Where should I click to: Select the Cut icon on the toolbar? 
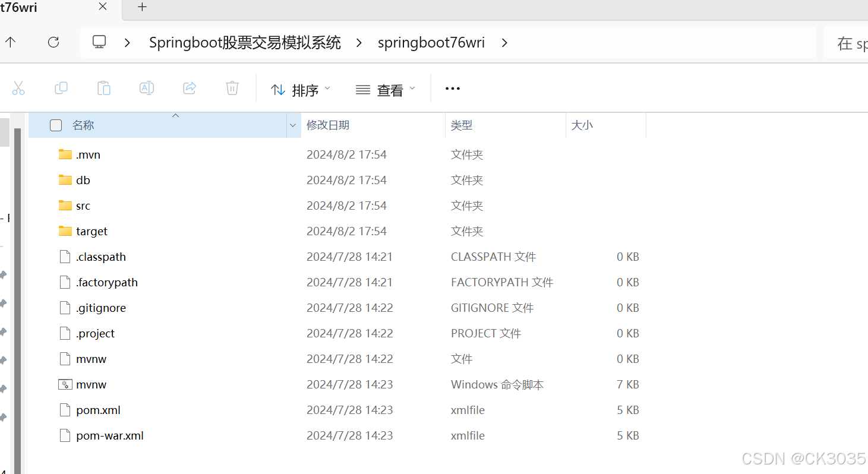(x=18, y=88)
